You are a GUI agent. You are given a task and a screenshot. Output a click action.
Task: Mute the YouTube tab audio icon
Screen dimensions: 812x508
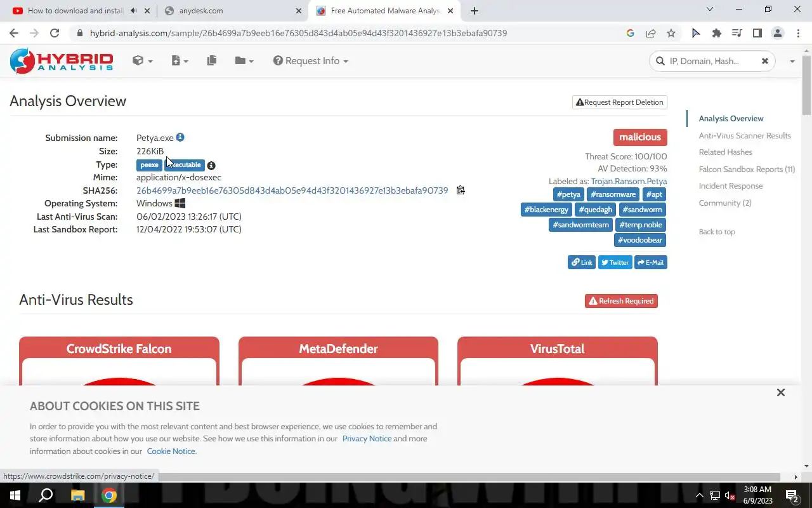click(133, 11)
